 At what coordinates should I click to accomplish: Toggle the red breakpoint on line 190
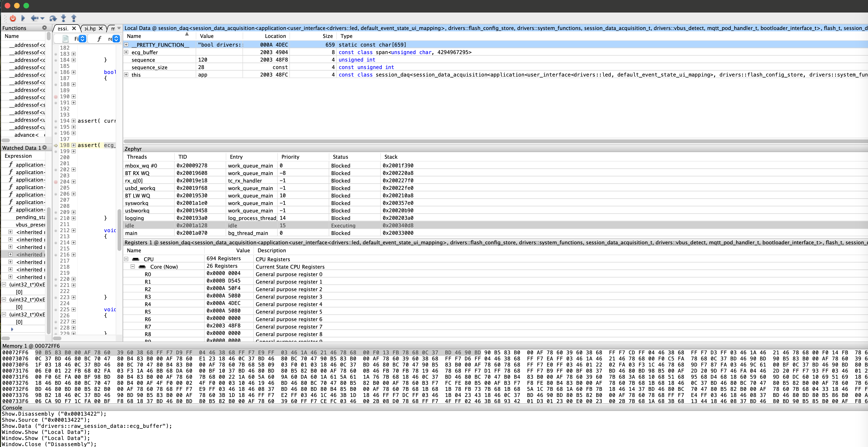pos(56,97)
